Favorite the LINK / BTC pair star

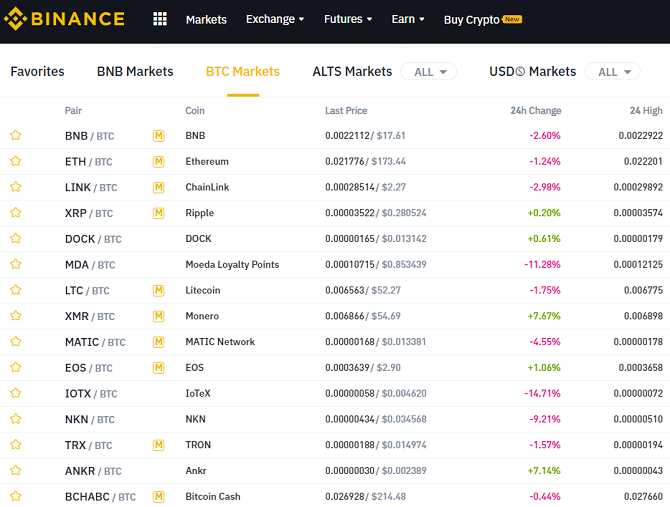coord(16,187)
